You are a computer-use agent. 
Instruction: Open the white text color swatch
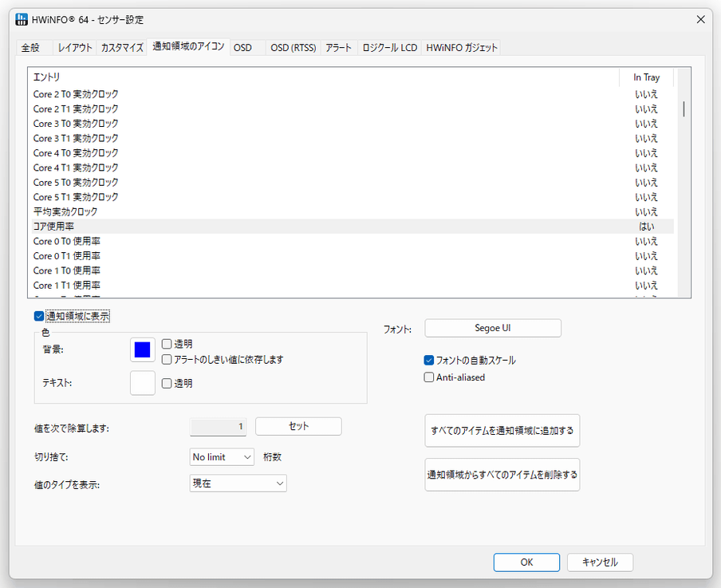click(x=143, y=383)
